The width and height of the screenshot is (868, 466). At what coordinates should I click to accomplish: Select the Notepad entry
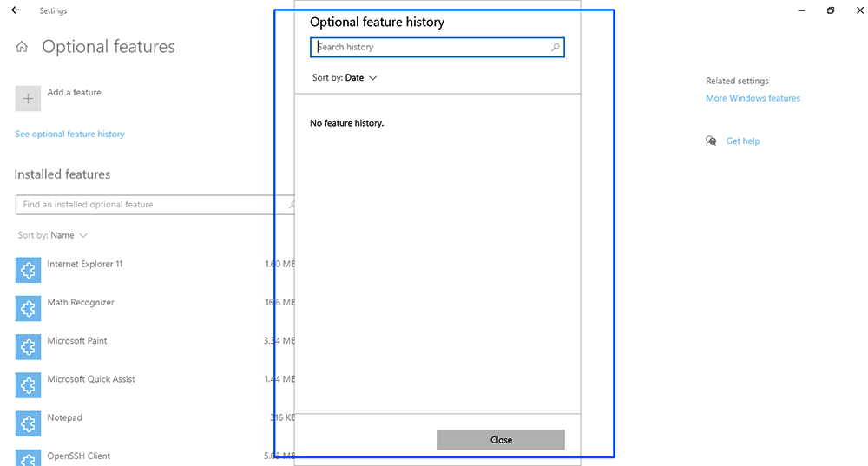tap(155, 424)
